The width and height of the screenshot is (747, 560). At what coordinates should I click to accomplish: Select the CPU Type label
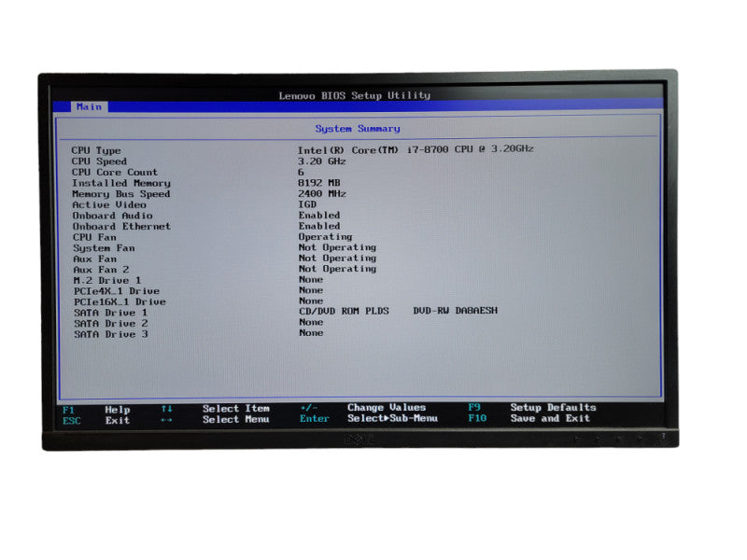(96, 150)
